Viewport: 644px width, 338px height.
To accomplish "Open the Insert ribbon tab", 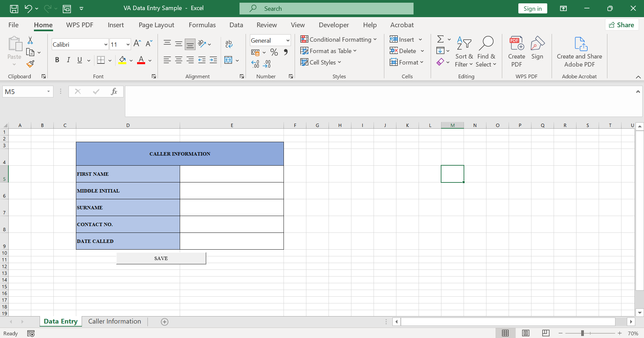I will point(116,25).
